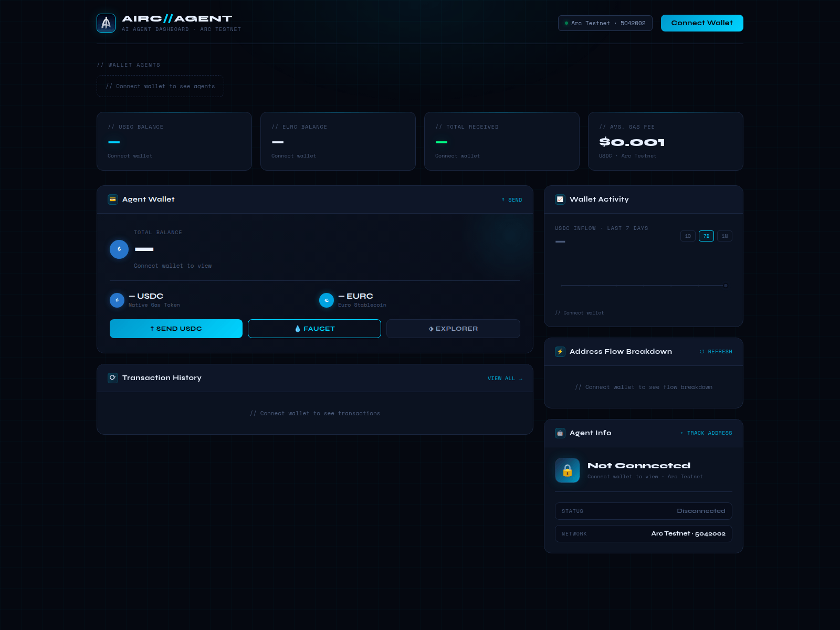
Task: Click the Address Flow Breakdown lightning icon
Action: click(x=560, y=352)
